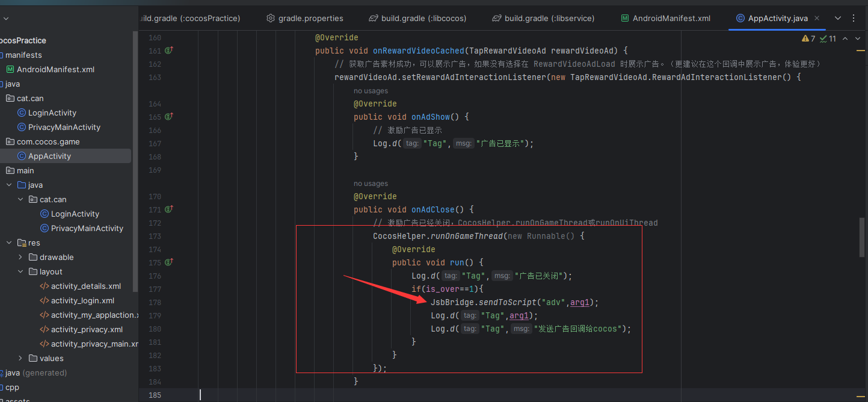Screen dimensions: 868x402
Task: Collapse the layout folder
Action: pyautogui.click(x=20, y=271)
